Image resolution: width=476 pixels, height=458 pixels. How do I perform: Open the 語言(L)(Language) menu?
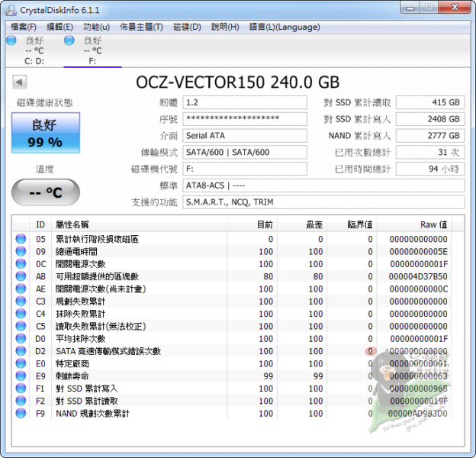(285, 27)
